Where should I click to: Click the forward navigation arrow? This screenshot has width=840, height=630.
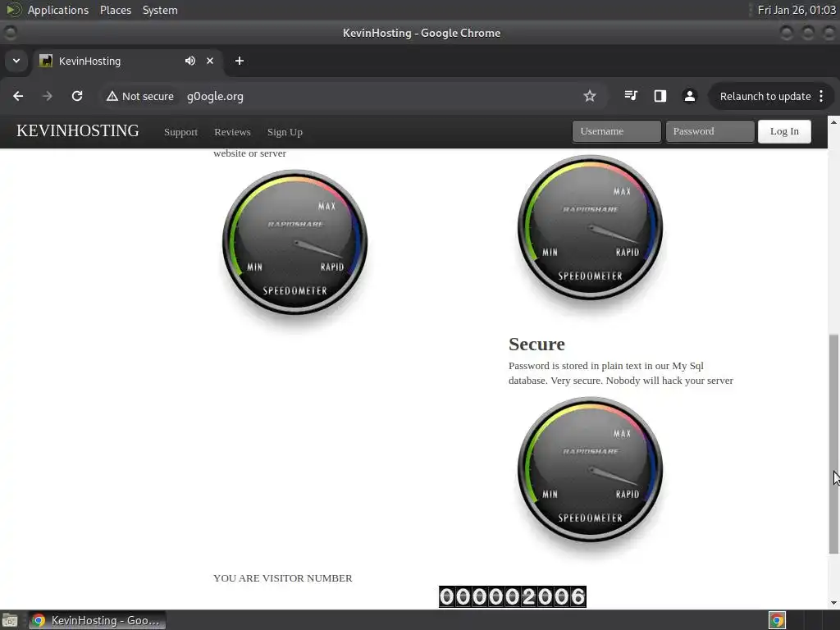pyautogui.click(x=47, y=97)
